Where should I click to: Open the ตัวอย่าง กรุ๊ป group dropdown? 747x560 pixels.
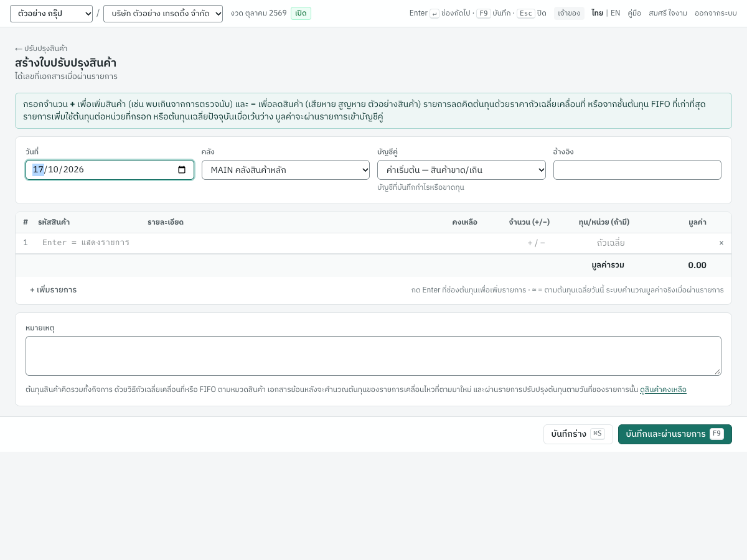click(51, 14)
